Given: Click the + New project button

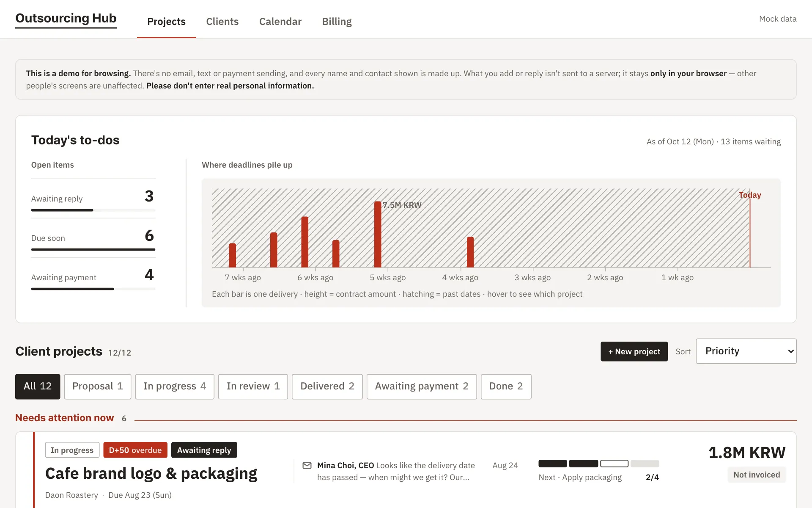Looking at the screenshot, I should click(x=634, y=351).
